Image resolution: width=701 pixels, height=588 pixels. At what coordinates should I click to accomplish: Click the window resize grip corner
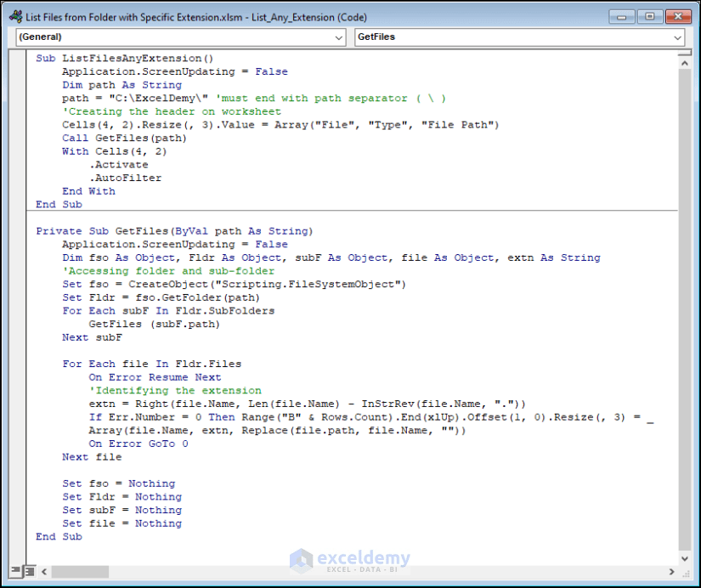point(685,573)
